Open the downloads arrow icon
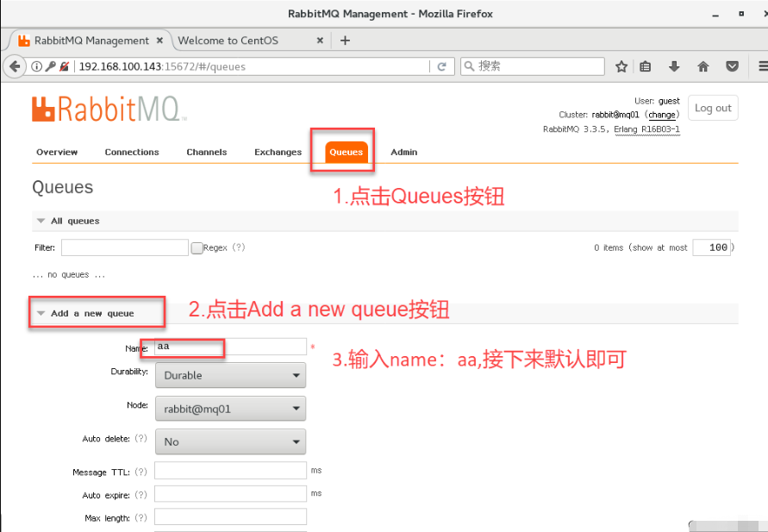 (x=674, y=66)
